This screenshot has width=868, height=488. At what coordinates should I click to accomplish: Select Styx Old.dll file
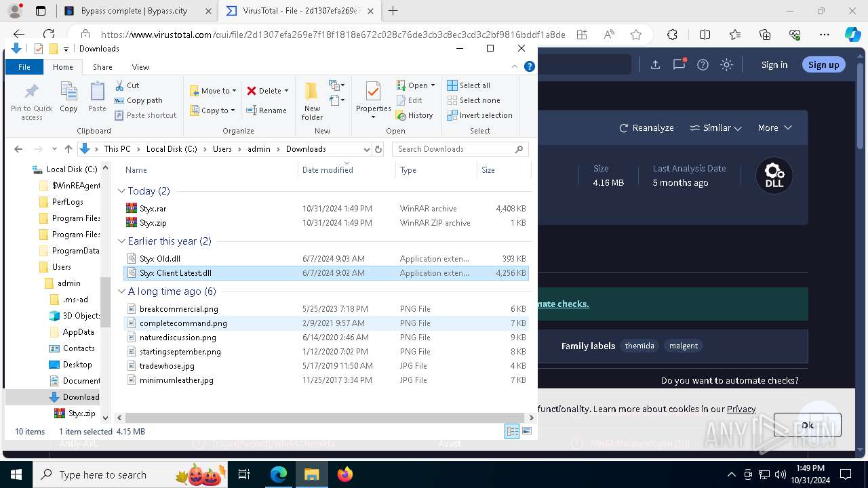325,259
